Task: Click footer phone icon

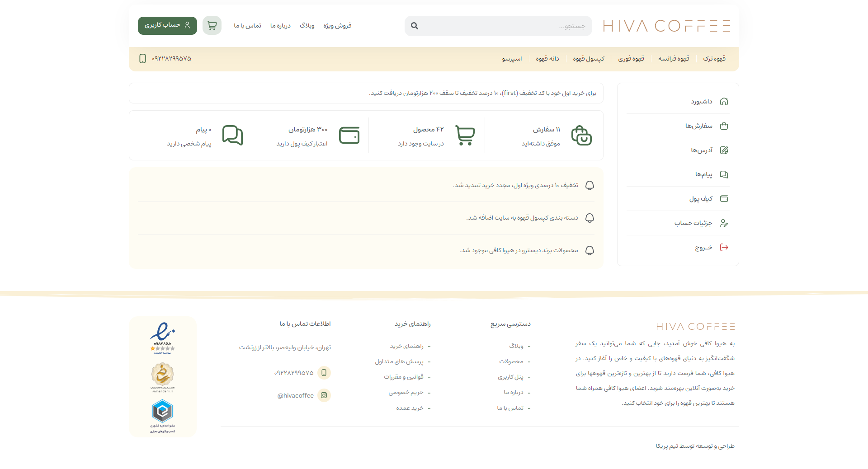Action: pos(324,373)
